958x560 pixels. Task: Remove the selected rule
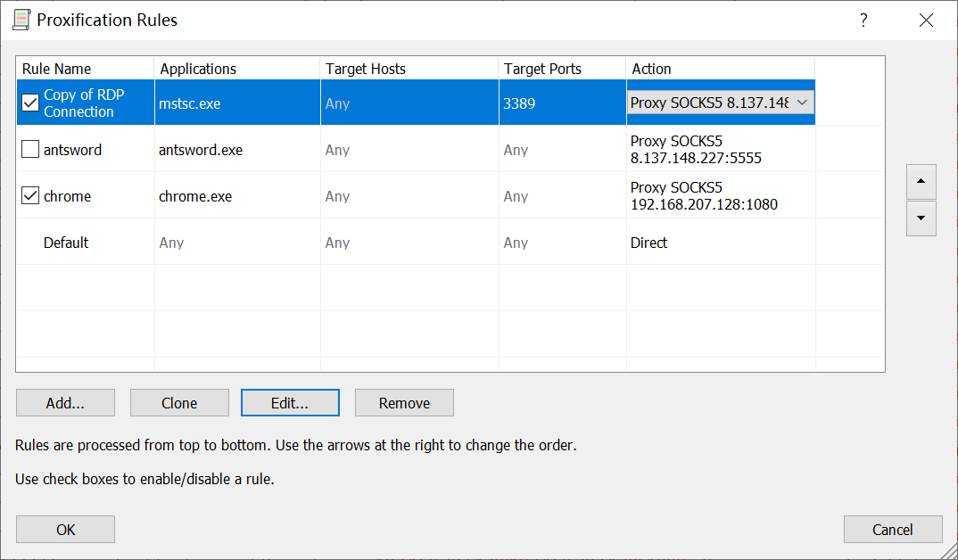pyautogui.click(x=404, y=403)
